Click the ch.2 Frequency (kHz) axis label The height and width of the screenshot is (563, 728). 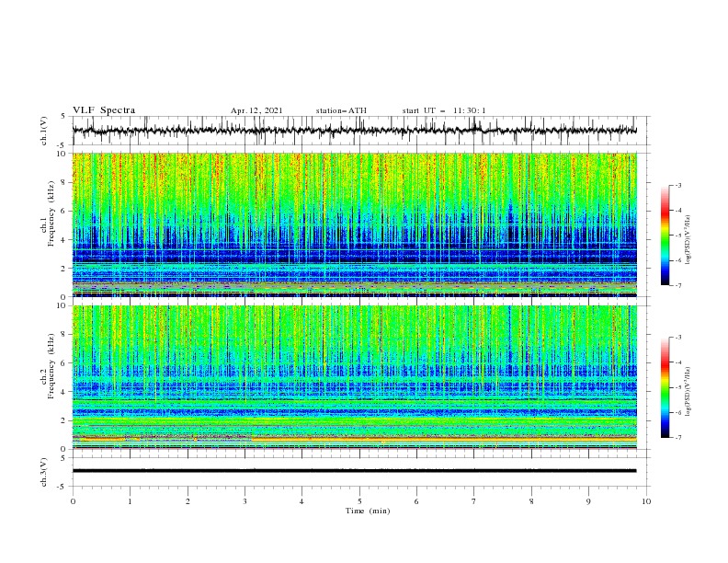48,366
